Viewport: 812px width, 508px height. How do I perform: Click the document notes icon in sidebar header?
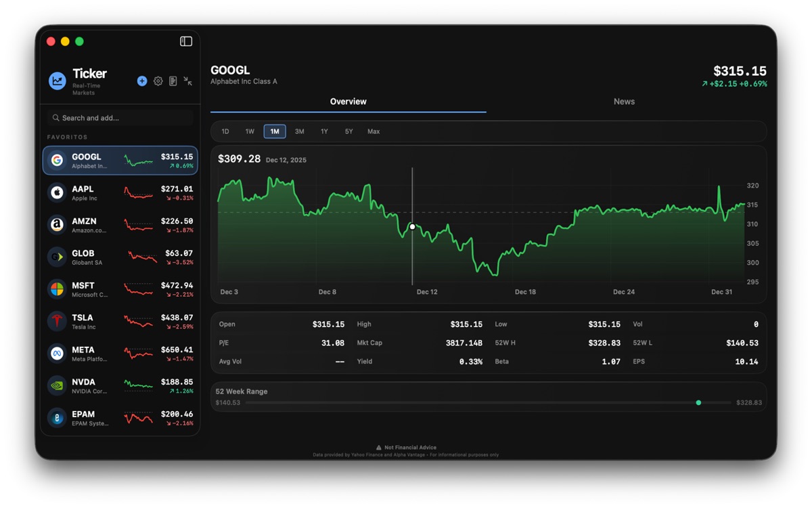[173, 81]
